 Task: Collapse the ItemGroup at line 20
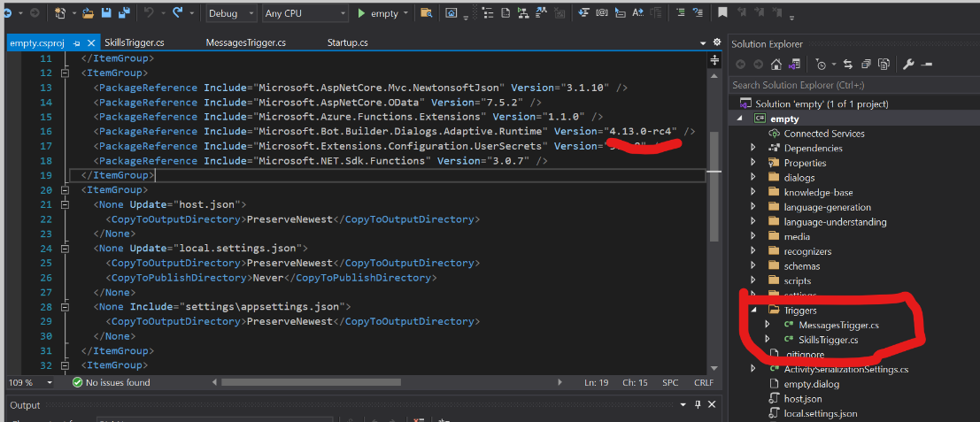65,190
